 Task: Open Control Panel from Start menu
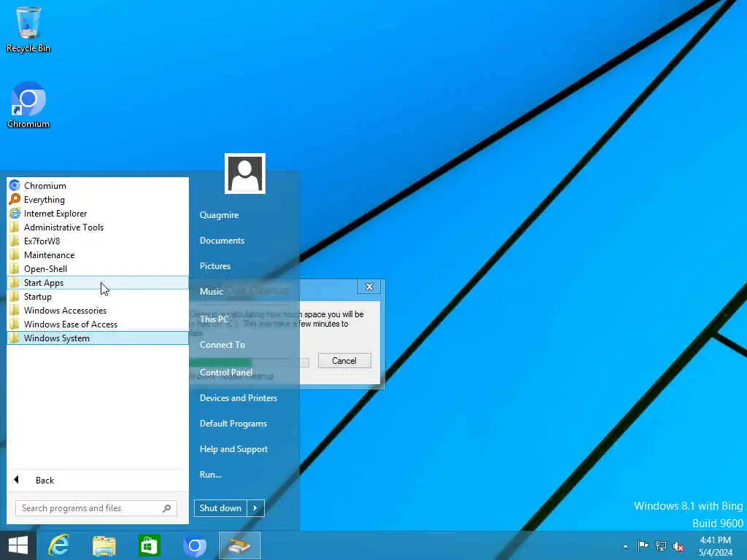(x=226, y=373)
